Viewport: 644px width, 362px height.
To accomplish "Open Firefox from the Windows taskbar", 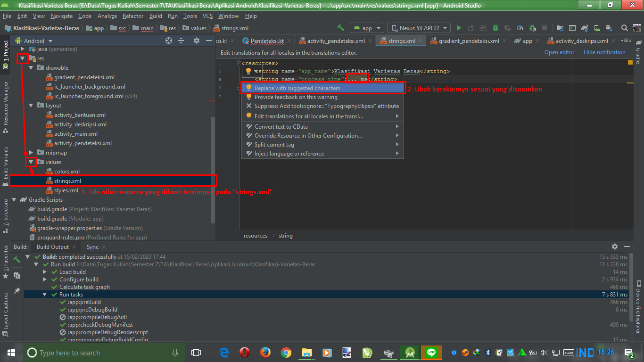I will click(265, 353).
